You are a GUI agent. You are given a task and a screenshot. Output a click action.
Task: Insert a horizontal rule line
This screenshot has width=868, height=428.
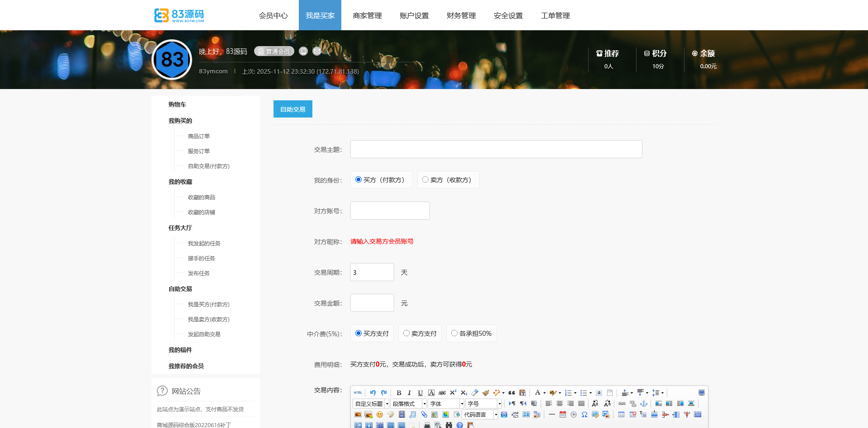coord(552,414)
